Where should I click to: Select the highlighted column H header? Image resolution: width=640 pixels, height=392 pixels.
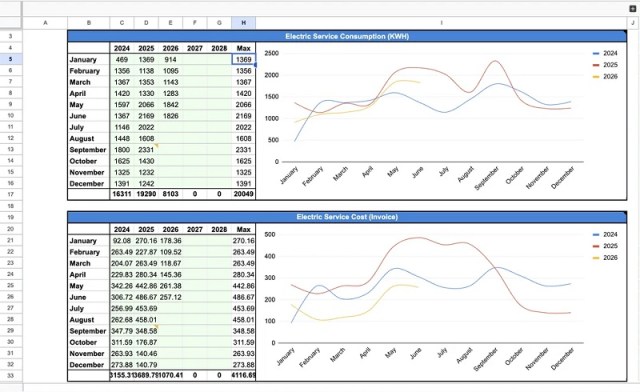(x=244, y=23)
